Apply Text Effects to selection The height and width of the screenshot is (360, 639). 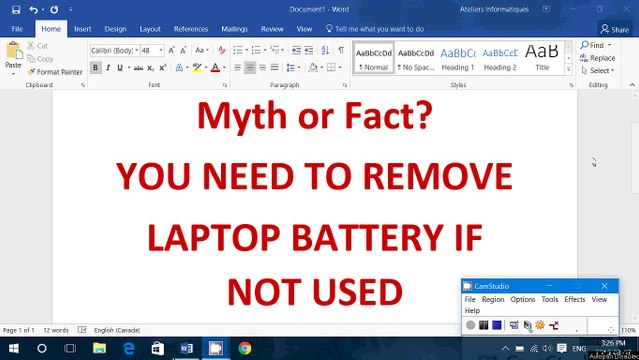(179, 68)
